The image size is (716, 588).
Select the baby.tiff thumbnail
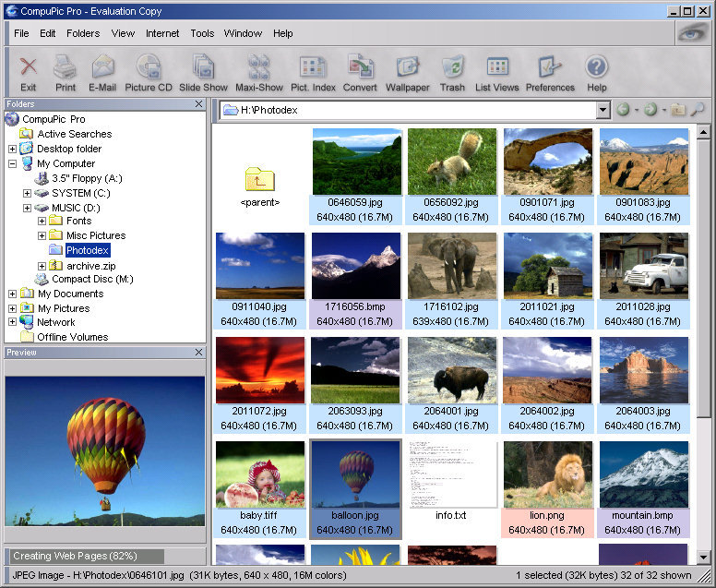tap(260, 474)
